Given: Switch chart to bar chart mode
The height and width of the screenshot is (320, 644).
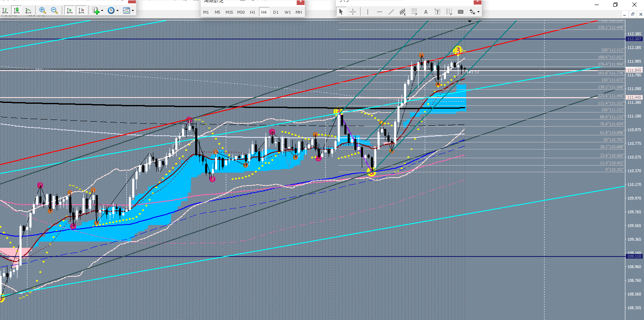Looking at the screenshot, I should click(x=6, y=10).
